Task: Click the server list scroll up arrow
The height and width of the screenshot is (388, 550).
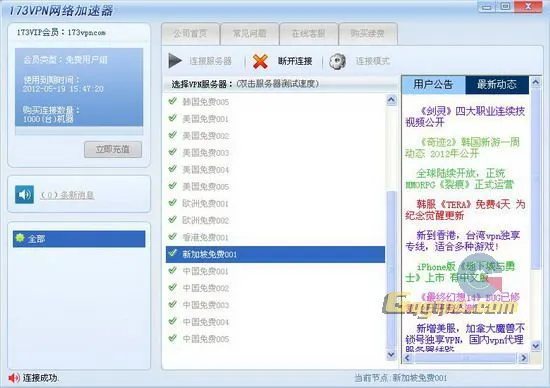Action: tap(391, 100)
